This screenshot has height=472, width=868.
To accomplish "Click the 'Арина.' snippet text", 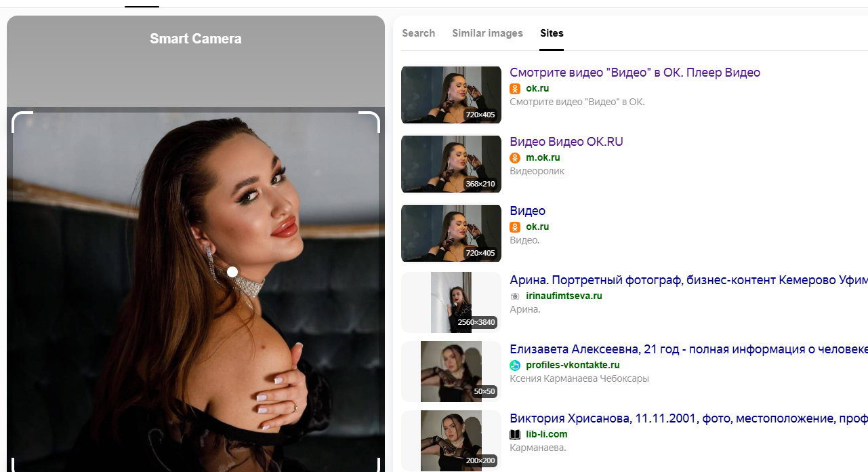I will (525, 310).
